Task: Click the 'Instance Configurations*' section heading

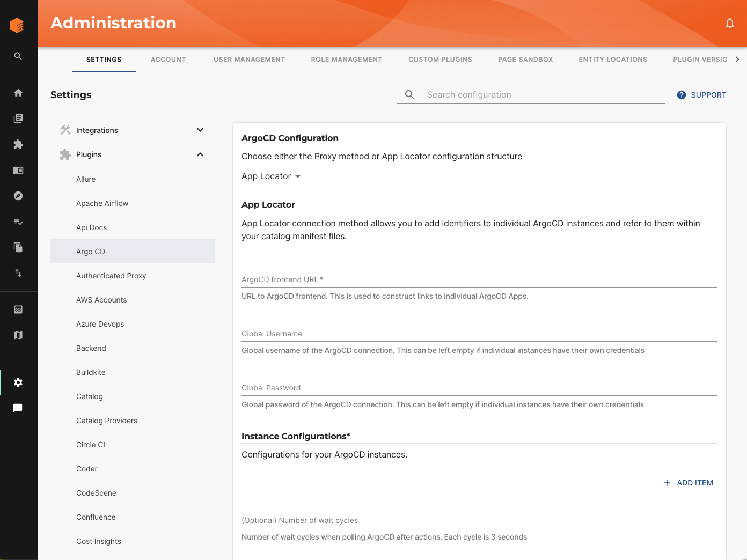Action: point(296,436)
